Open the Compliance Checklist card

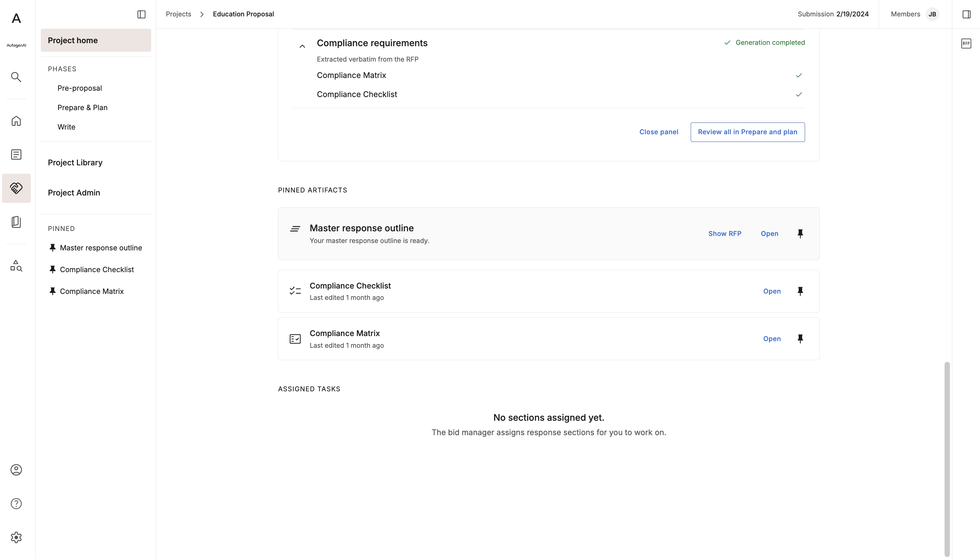point(772,292)
